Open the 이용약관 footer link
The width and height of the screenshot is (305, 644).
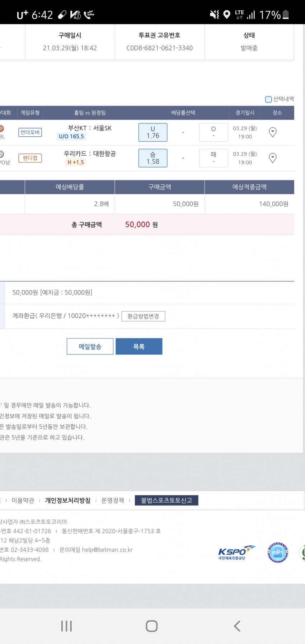23,500
